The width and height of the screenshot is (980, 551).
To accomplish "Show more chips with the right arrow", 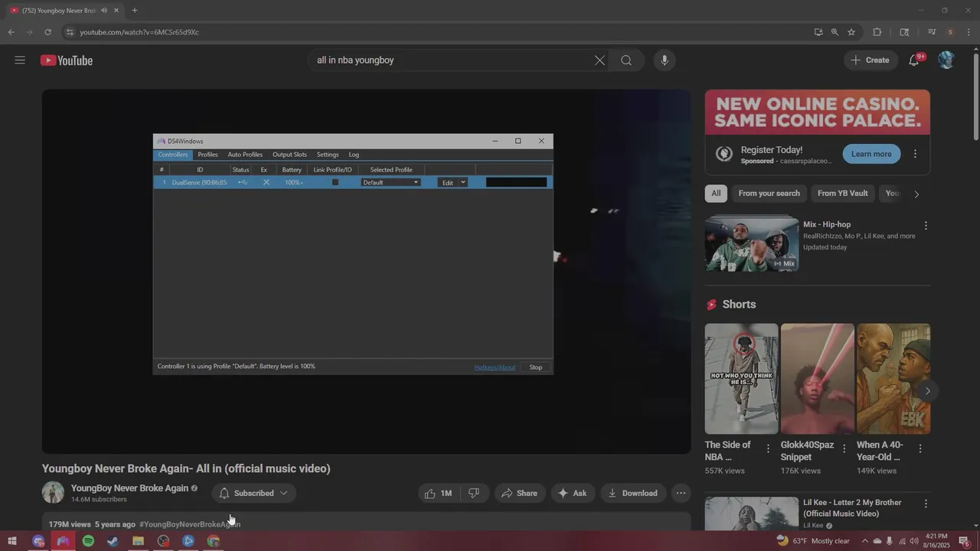I will 916,194.
